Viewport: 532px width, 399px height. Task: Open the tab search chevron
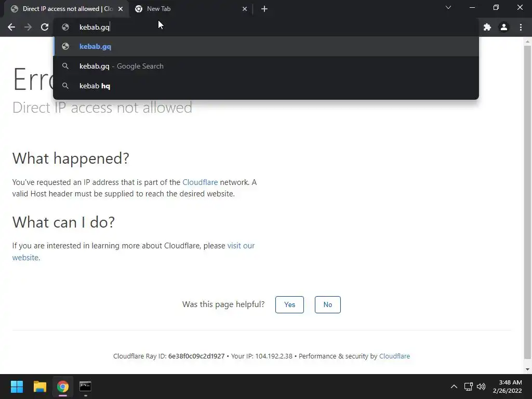(448, 7)
